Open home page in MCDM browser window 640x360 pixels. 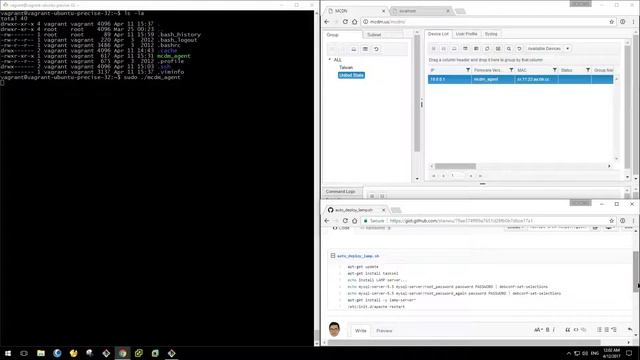coord(354,22)
